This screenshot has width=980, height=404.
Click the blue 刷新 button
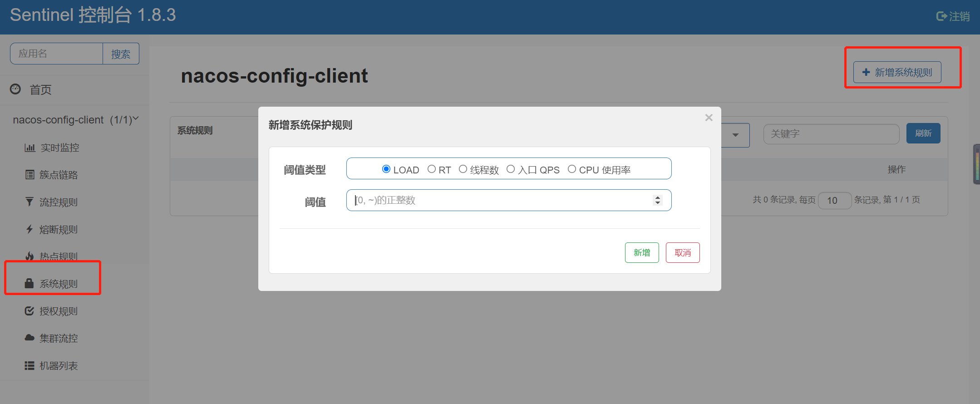(923, 133)
